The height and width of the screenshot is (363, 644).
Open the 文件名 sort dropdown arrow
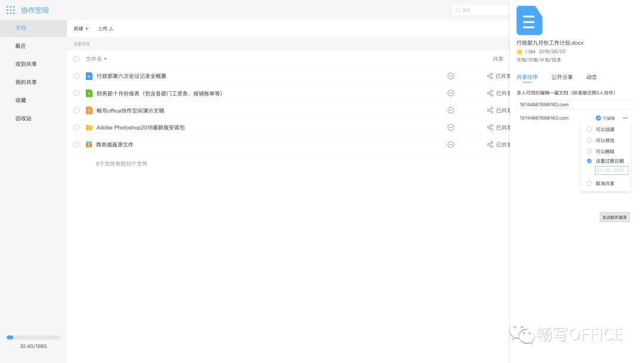point(106,59)
